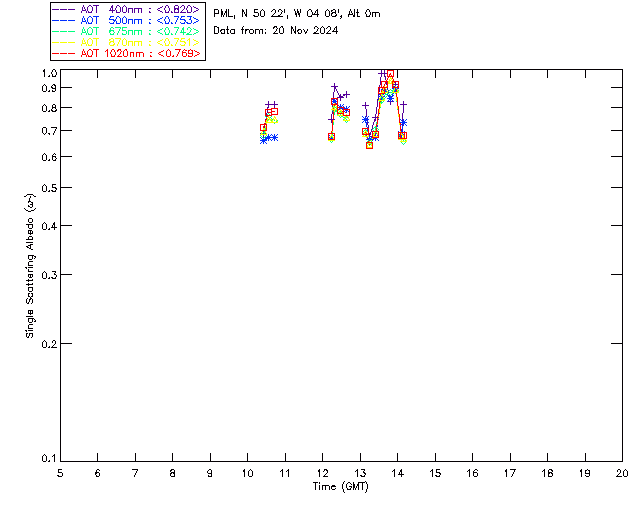
Task: Click the AOT 675nm legend entry
Action: [127, 31]
